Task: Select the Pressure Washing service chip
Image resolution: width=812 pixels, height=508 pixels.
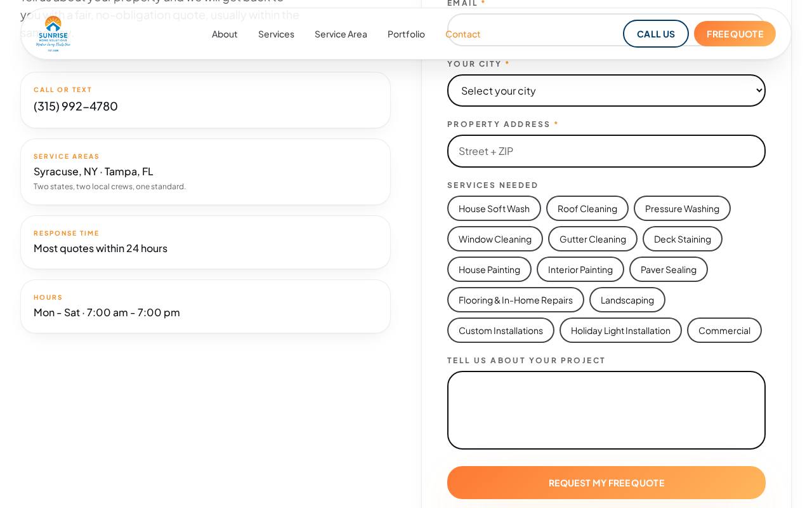Action: pyautogui.click(x=682, y=208)
